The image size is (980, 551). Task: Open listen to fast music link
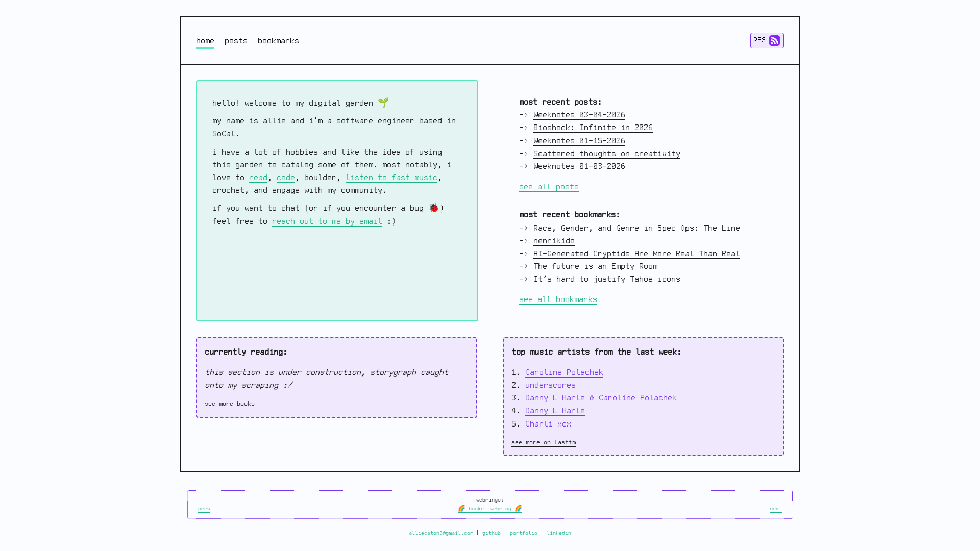(x=391, y=178)
